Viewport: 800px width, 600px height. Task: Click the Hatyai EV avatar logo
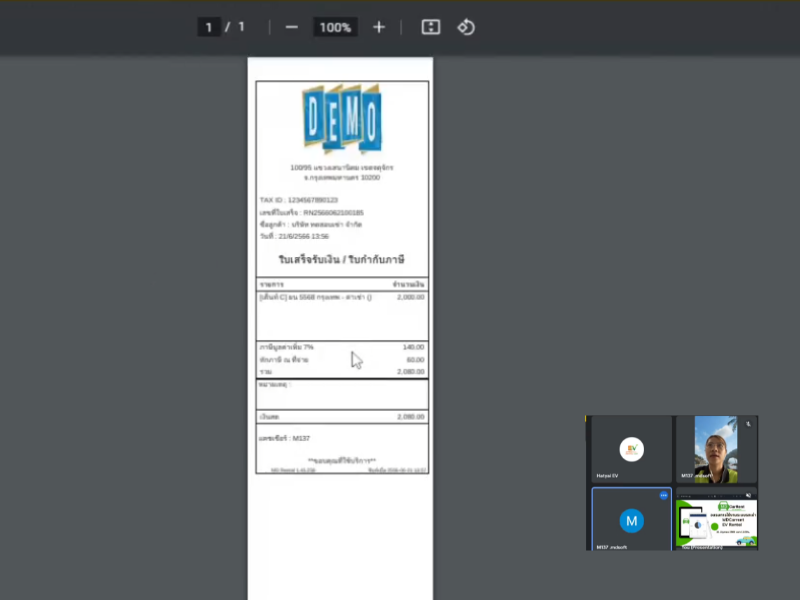(x=630, y=449)
